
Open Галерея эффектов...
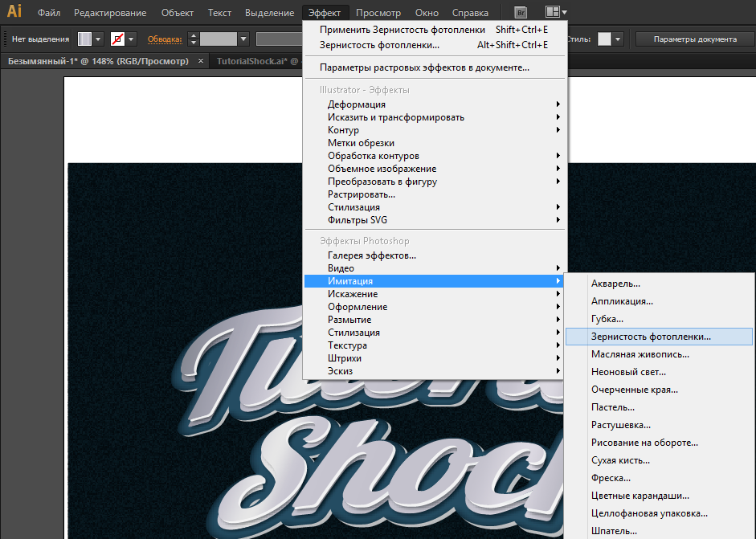tap(434, 255)
